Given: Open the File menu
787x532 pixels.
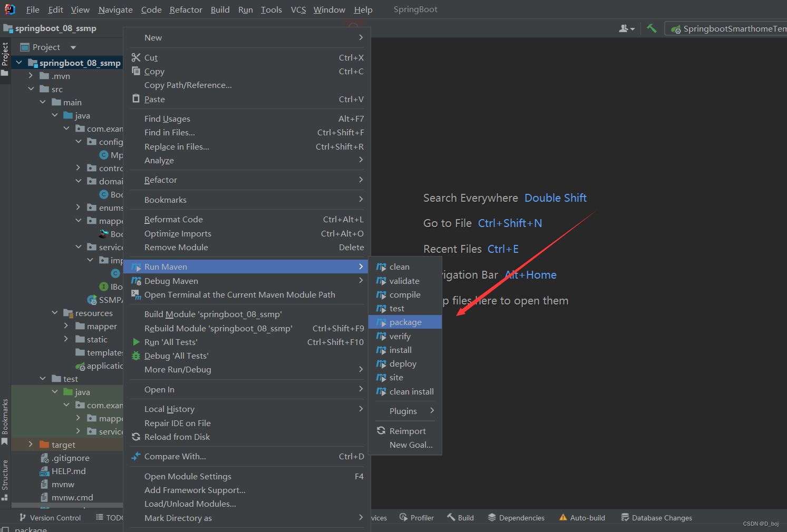Looking at the screenshot, I should [x=33, y=9].
